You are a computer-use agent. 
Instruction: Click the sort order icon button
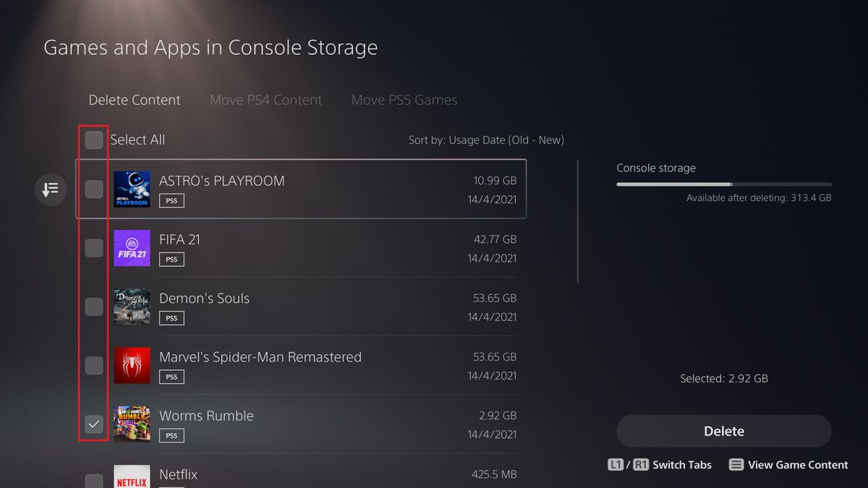pos(50,190)
